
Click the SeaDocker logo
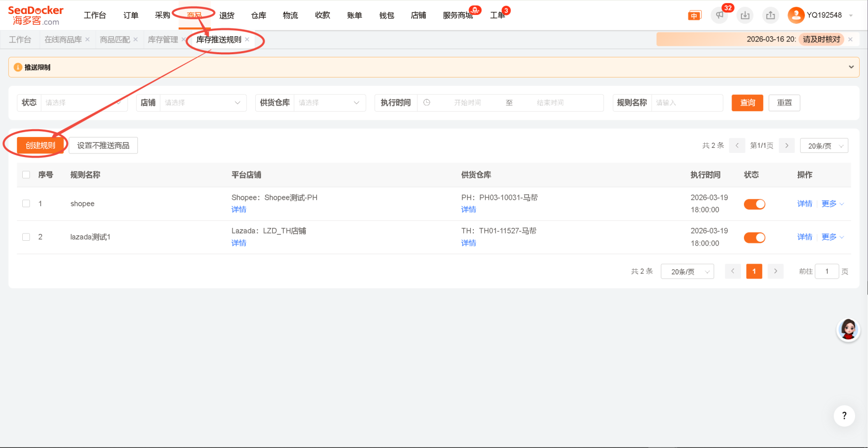click(36, 16)
